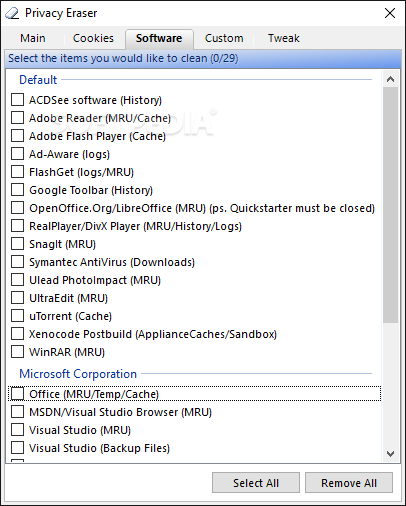Click the Select All button
Viewport: 406px width, 506px height.
pyautogui.click(x=256, y=483)
